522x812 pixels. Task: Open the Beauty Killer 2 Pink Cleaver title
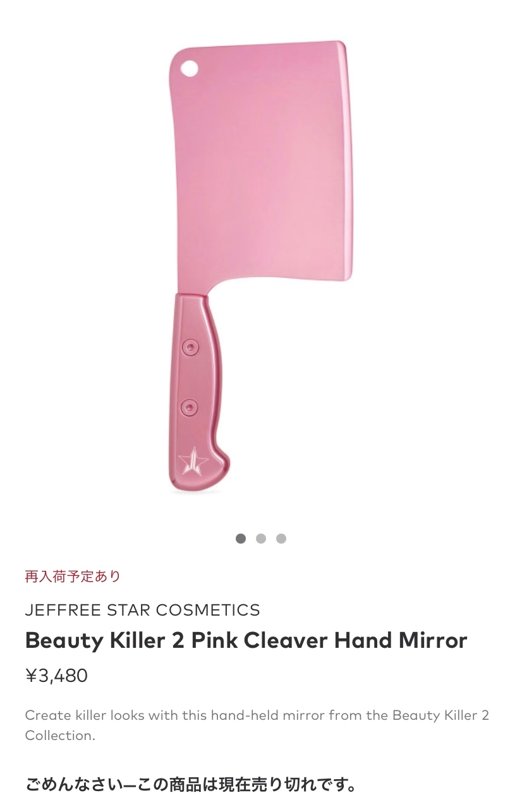[246, 640]
